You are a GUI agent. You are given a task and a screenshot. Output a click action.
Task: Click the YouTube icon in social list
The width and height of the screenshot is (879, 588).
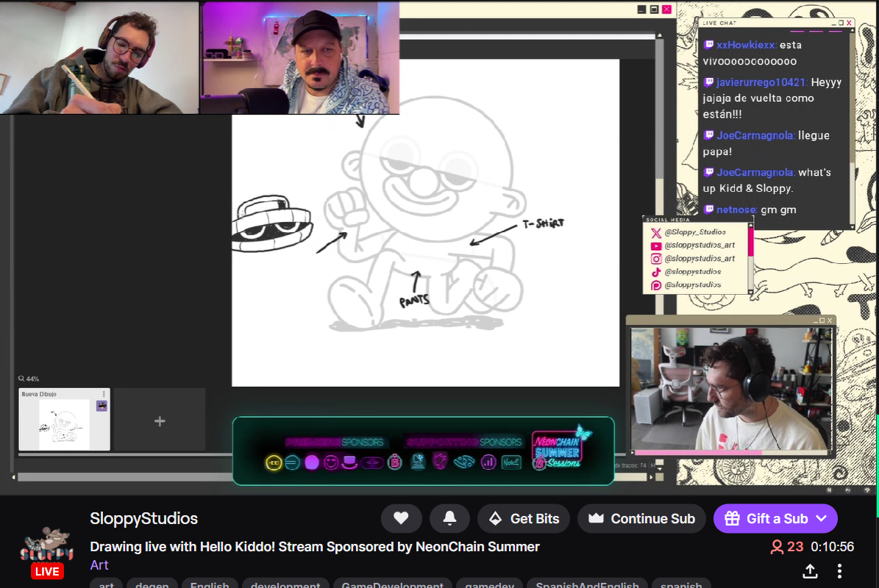pos(656,245)
